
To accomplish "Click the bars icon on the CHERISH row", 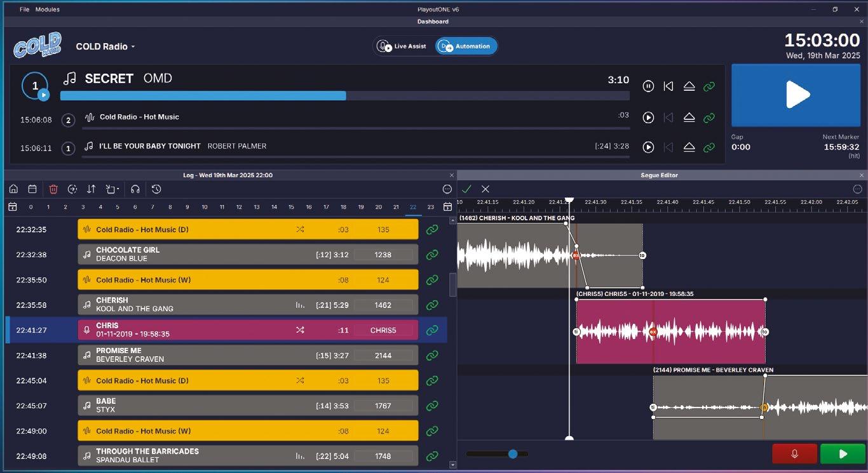I will 300,305.
